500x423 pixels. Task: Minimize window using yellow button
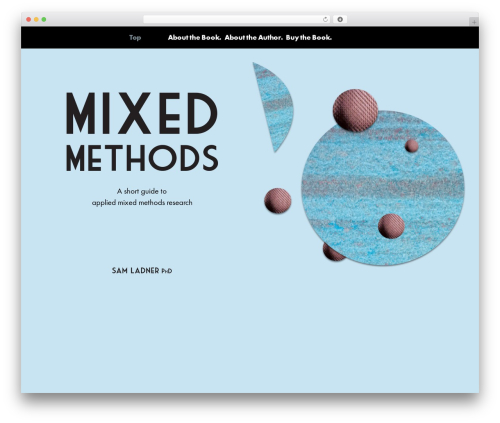36,20
